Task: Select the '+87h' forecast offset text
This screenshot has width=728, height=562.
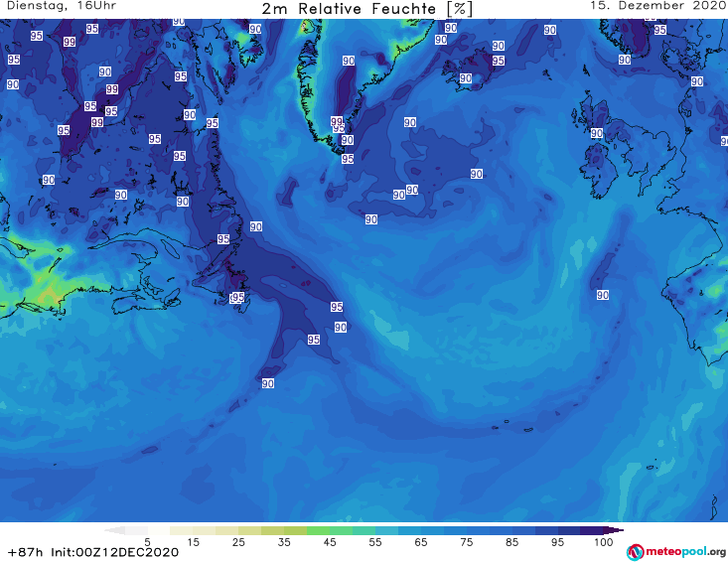Action: pos(25,552)
